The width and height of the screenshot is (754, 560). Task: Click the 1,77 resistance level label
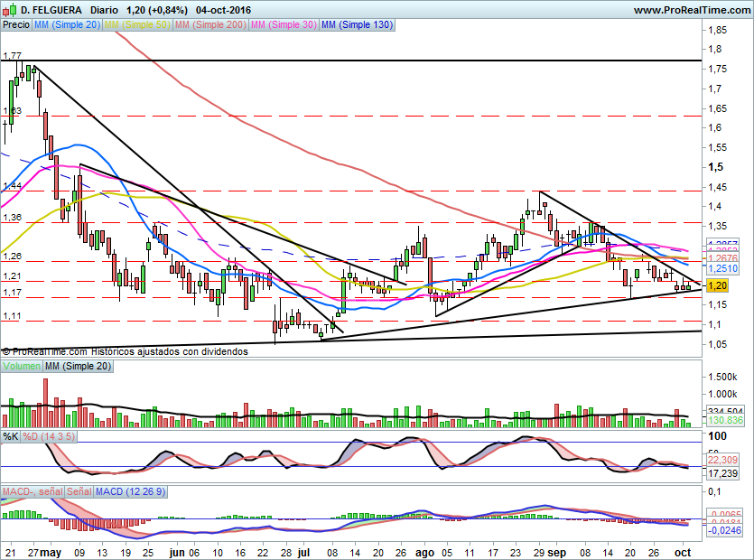click(12, 56)
